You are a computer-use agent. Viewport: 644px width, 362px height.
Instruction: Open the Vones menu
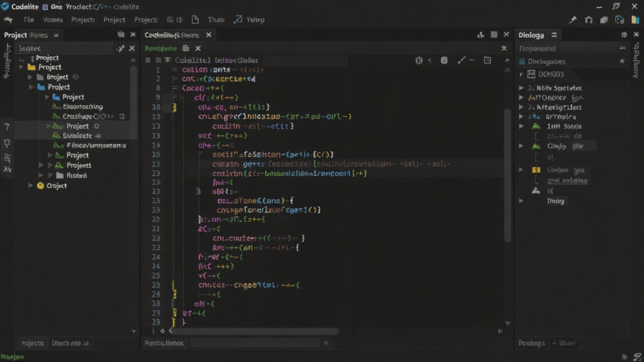(x=53, y=19)
